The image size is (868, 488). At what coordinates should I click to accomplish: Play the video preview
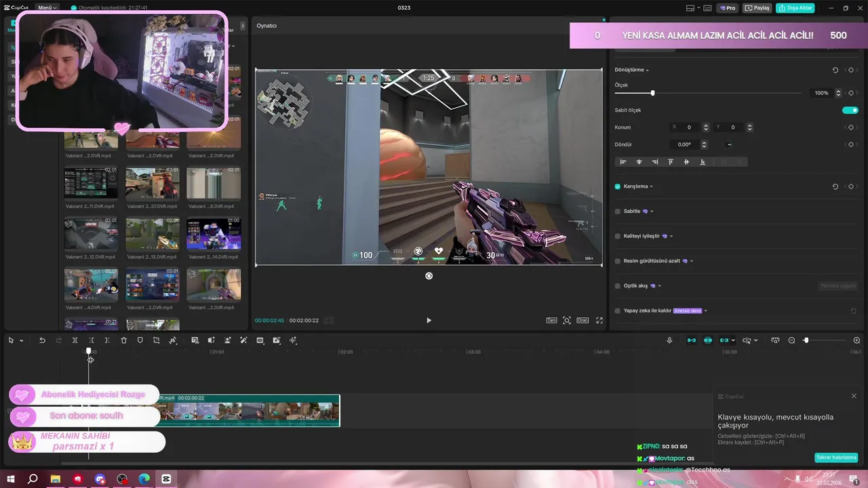tap(429, 321)
